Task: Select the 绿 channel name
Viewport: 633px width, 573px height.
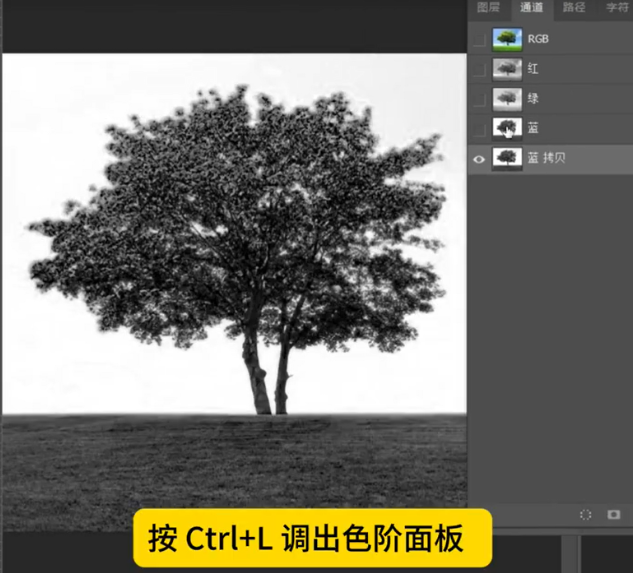Action: coord(533,98)
